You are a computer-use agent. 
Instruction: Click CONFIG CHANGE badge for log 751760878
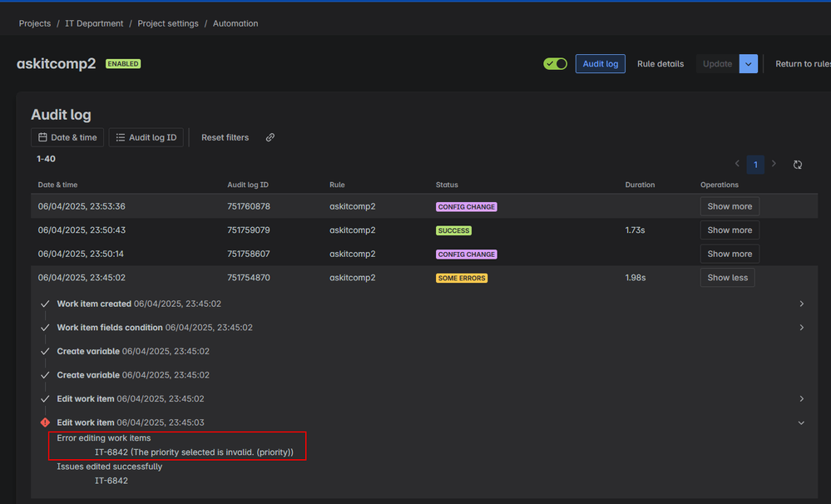[467, 207]
